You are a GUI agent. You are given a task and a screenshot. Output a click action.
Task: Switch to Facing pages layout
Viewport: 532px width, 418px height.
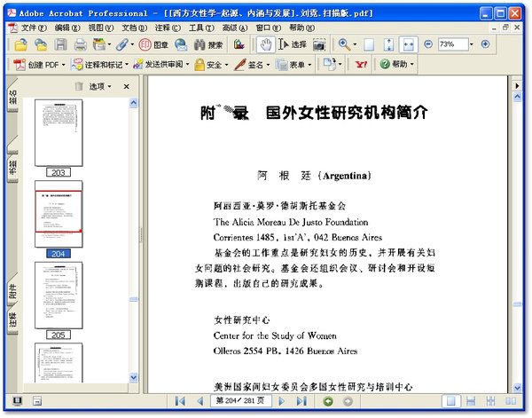pos(511,401)
